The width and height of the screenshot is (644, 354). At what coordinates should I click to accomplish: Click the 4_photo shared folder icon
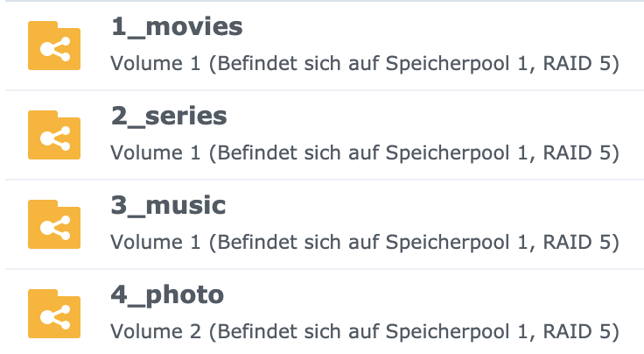tap(54, 314)
